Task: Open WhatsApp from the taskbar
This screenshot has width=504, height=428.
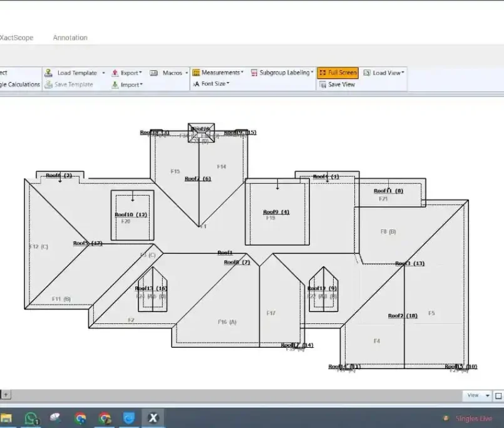Action: 31,418
